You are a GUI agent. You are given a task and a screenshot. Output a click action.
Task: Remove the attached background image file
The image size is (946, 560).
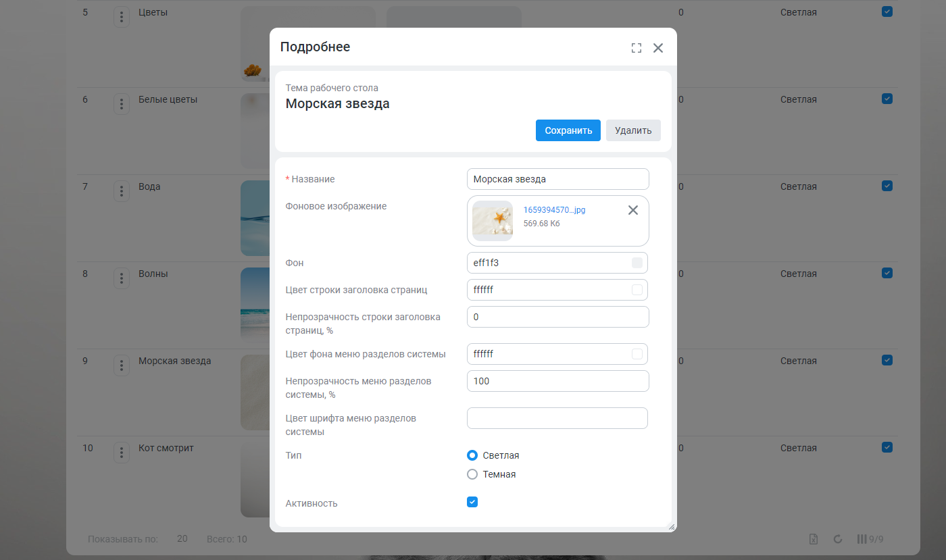(x=633, y=210)
